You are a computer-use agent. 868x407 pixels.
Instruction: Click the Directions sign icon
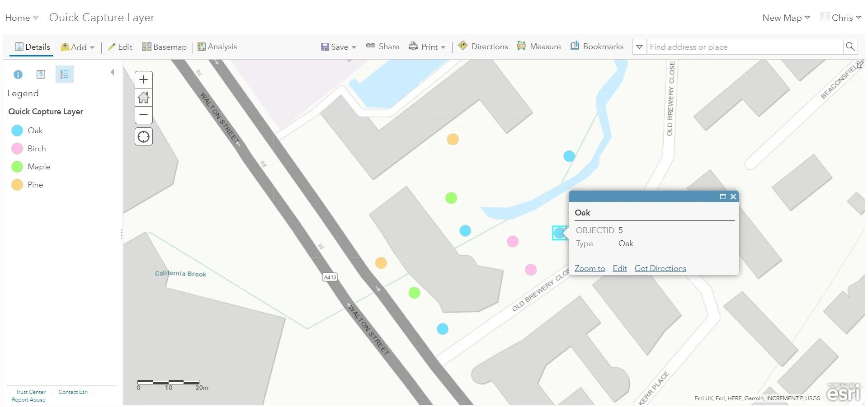click(x=462, y=46)
